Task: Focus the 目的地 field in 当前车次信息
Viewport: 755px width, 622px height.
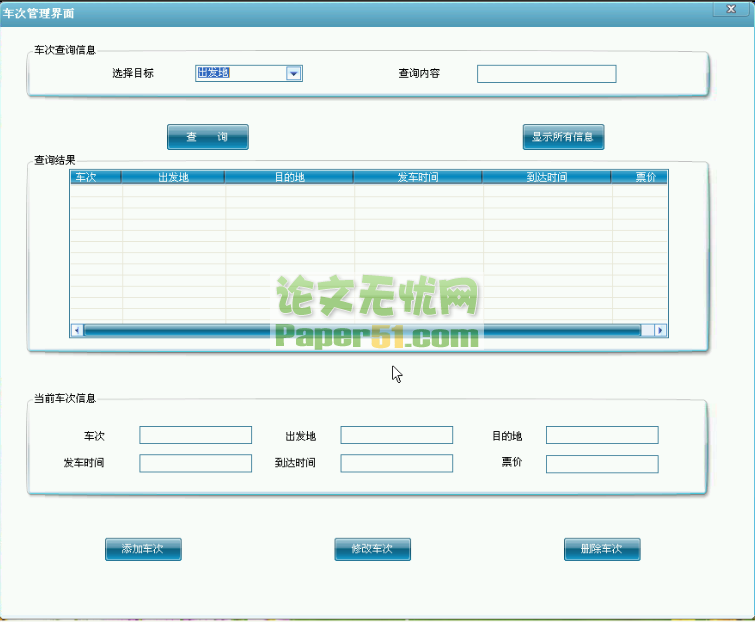Action: [602, 435]
